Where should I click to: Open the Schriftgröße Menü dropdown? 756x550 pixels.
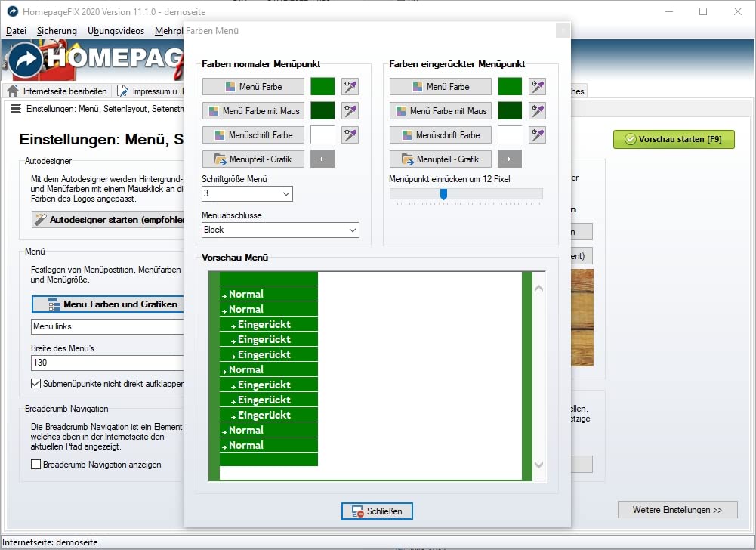247,194
